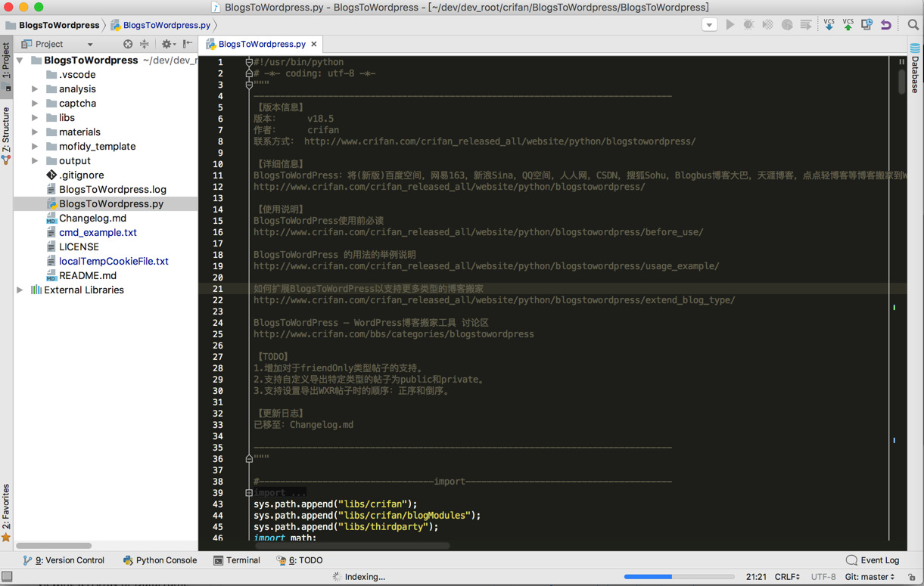The image size is (924, 586).
Task: Open the Terminal tool window
Action: click(237, 560)
